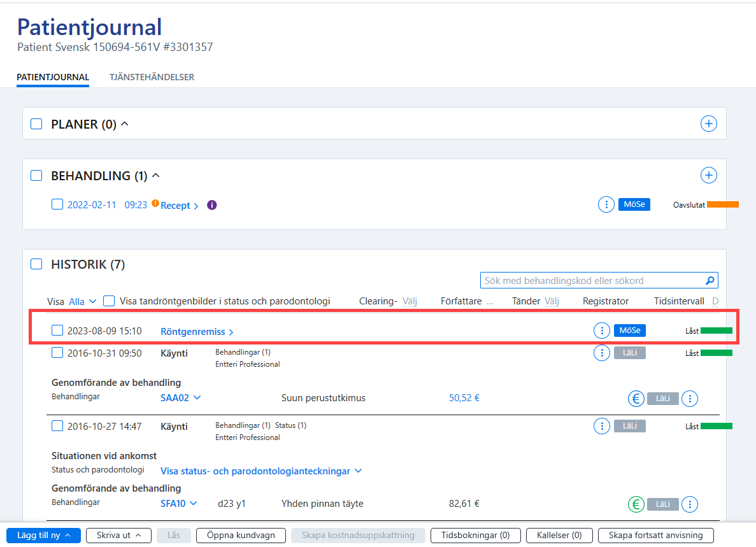Image resolution: width=756 pixels, height=547 pixels.
Task: Click Tidsbokningar (0) button
Action: pos(475,536)
